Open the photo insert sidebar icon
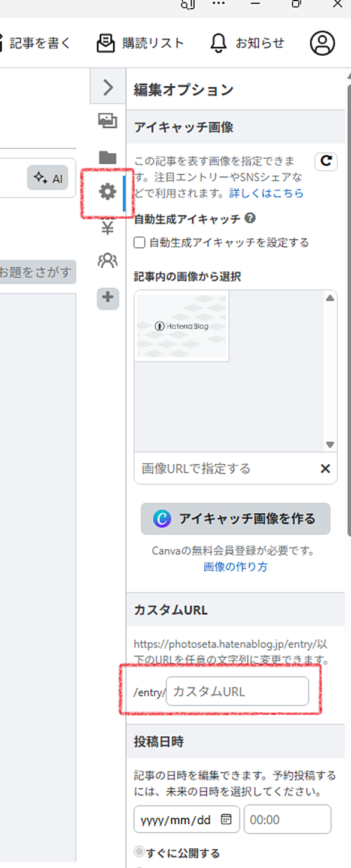The image size is (351, 868). 108,122
